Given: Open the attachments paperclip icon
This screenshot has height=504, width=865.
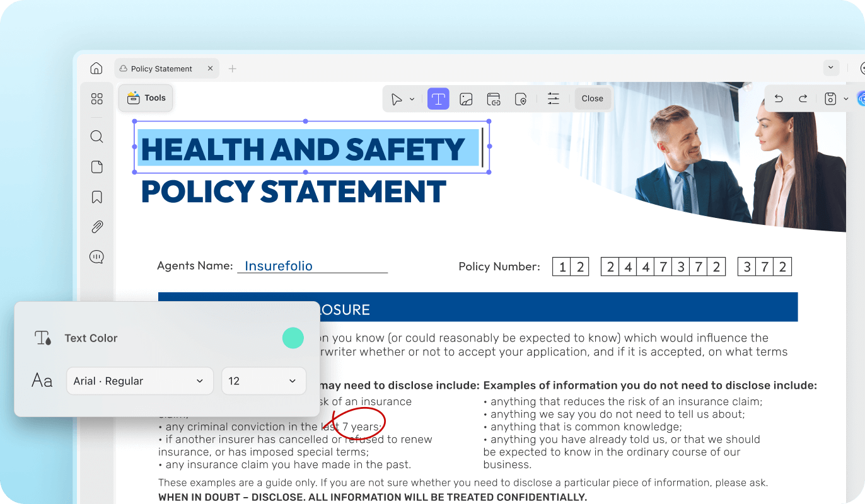Looking at the screenshot, I should pos(96,227).
